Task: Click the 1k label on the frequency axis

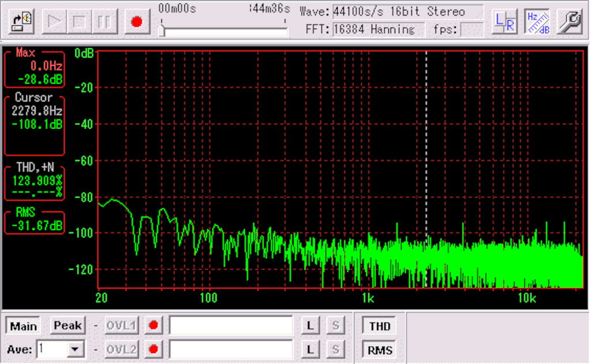Action: point(368,298)
